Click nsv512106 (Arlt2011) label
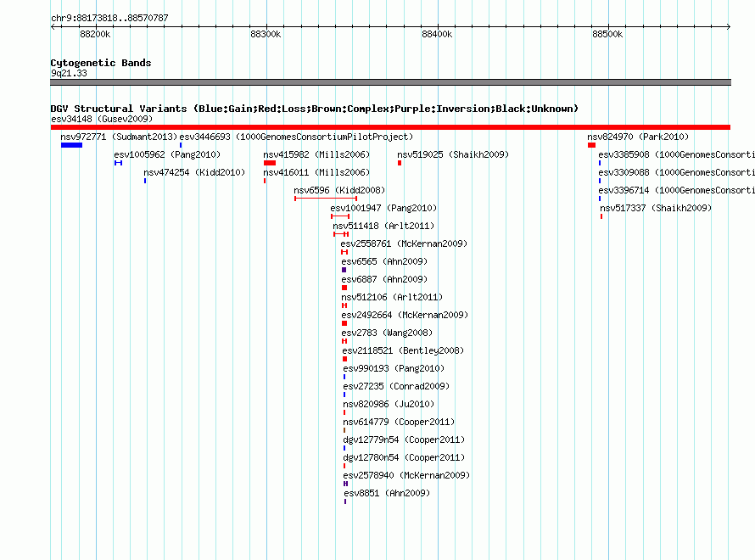 coord(392,297)
